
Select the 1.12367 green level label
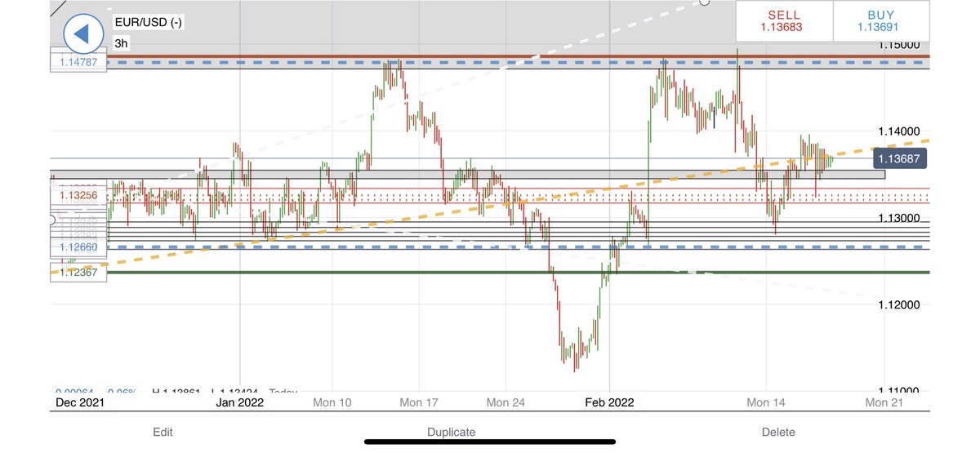[x=78, y=273]
